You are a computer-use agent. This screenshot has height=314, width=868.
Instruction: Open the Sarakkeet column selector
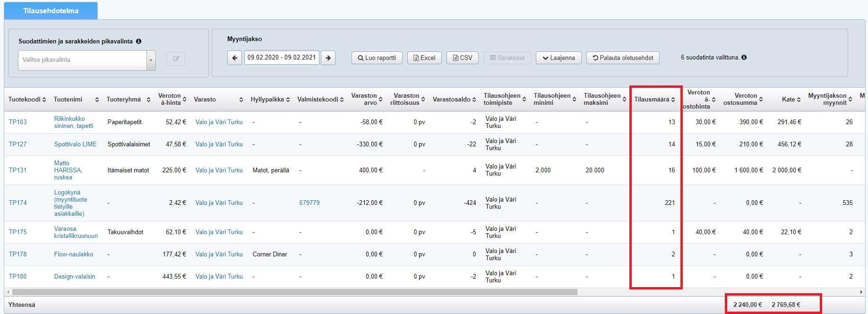coord(507,58)
